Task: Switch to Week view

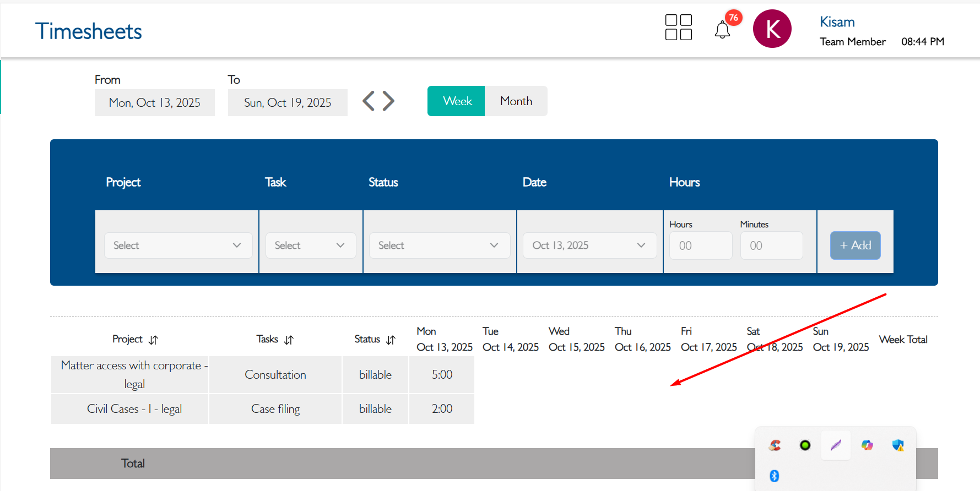Action: tap(456, 101)
